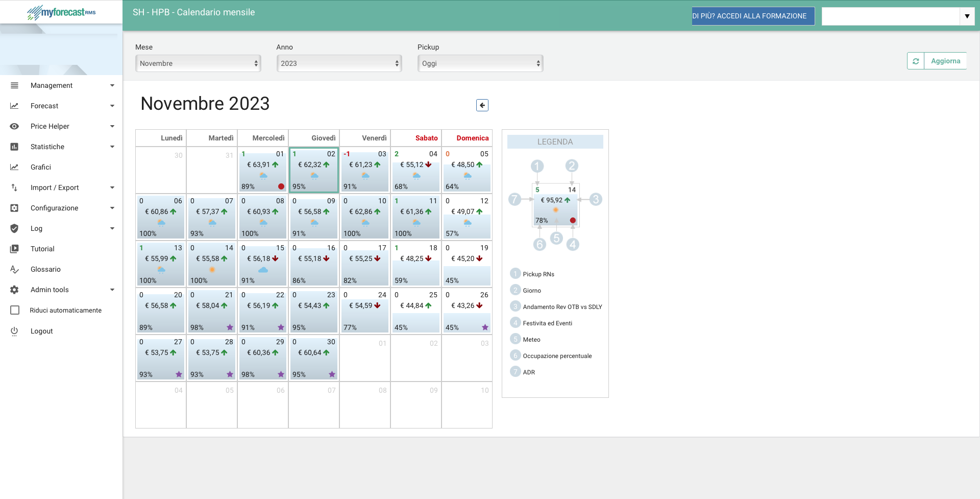Open Tutorial via the video icon

(14, 249)
